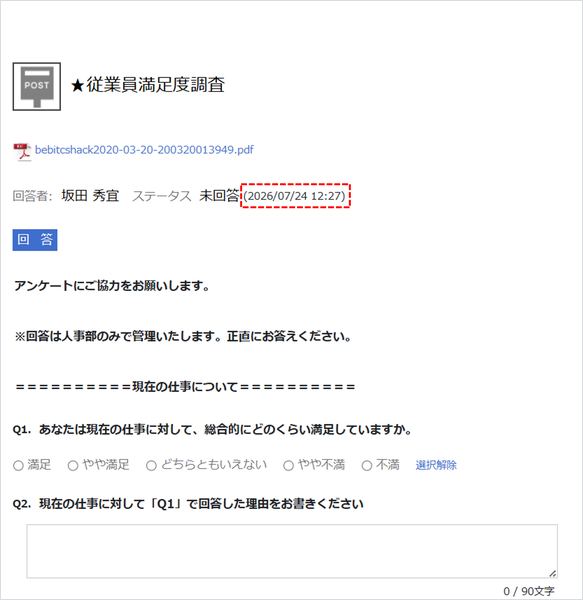Viewport: 583px width, 600px height.
Task: Select the やや不満 radio option
Action: pos(288,466)
